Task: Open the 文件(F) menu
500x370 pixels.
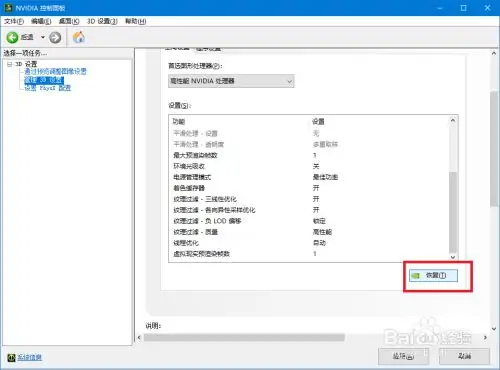Action: tap(14, 21)
